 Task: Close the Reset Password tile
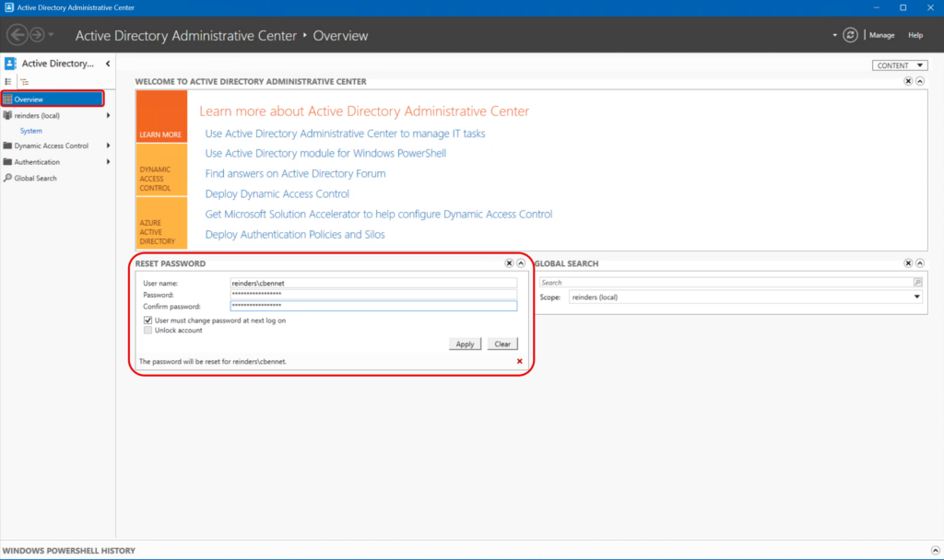pyautogui.click(x=509, y=263)
